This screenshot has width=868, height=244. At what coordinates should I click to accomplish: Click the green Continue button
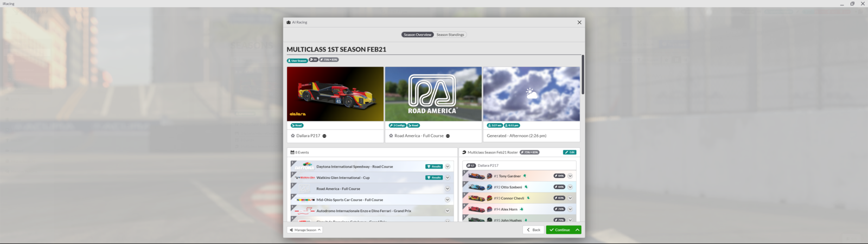560,230
